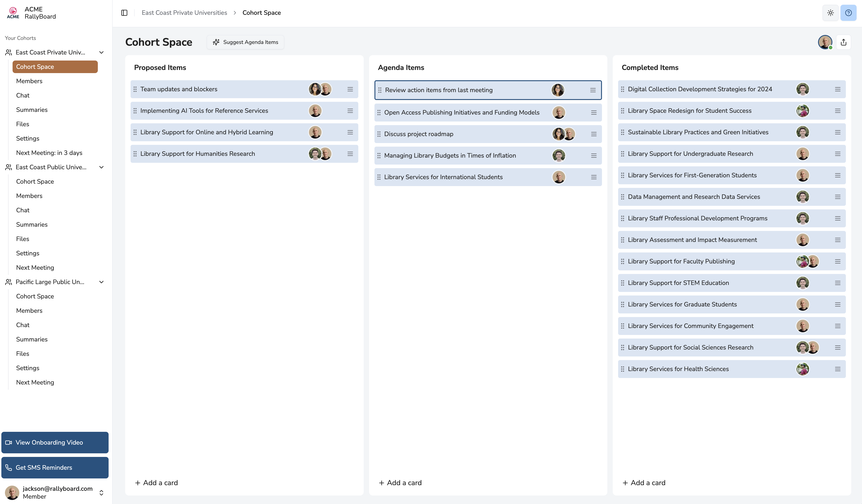Click the share/export icon
Screen dimensions: 862x504
click(x=843, y=42)
